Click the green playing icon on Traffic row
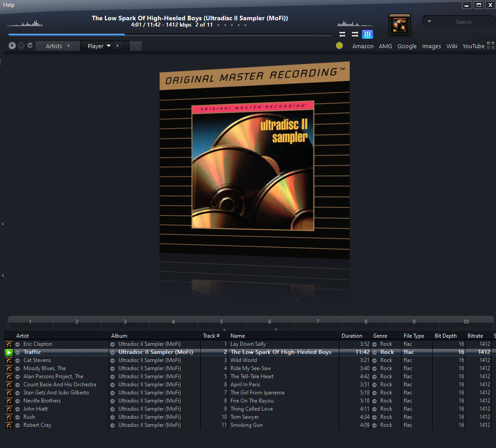Image resolution: width=496 pixels, height=448 pixels. click(x=9, y=353)
